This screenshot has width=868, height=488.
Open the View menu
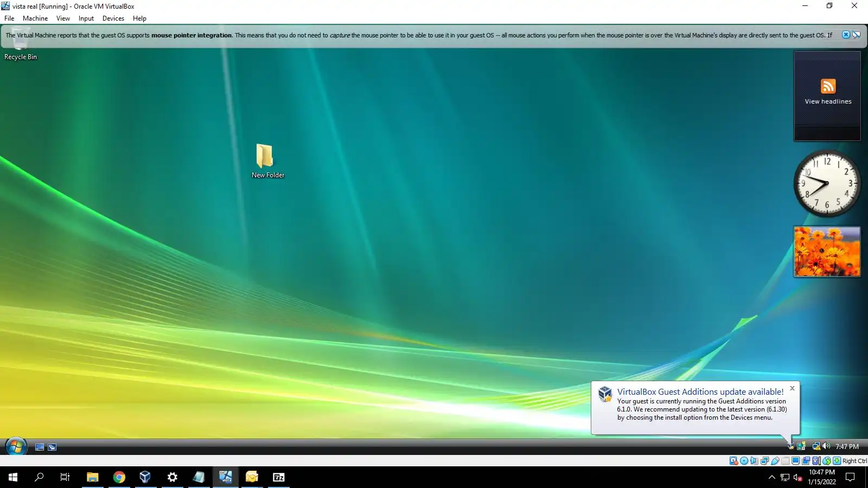click(x=63, y=18)
